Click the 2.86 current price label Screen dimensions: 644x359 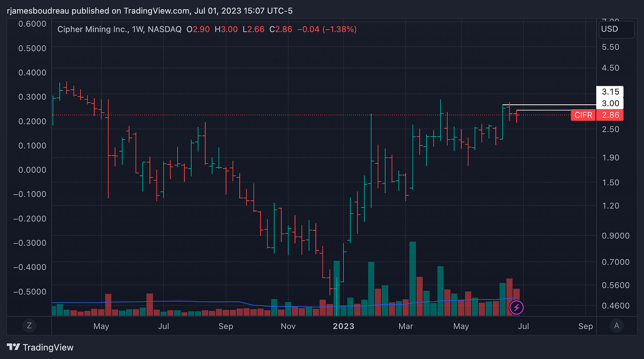pos(609,115)
